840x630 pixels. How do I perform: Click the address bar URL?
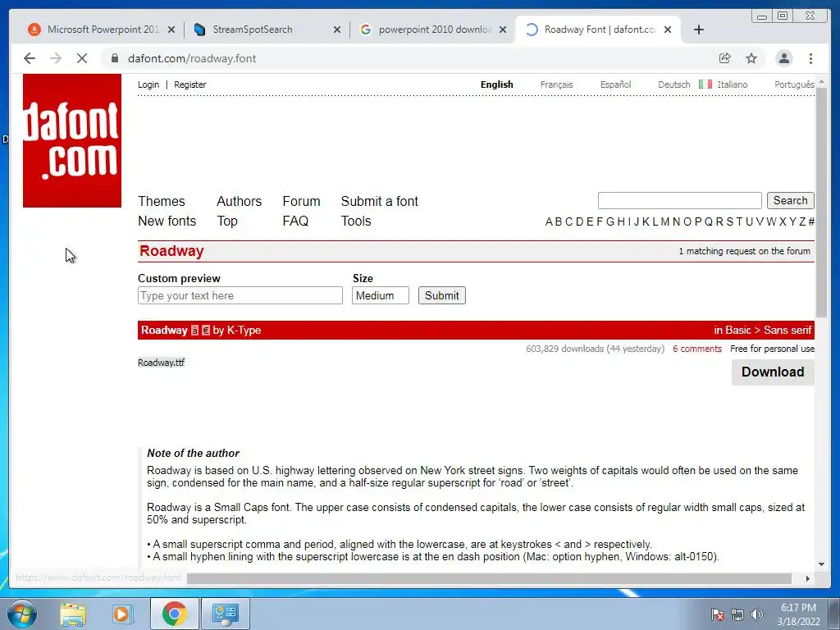pyautogui.click(x=192, y=58)
